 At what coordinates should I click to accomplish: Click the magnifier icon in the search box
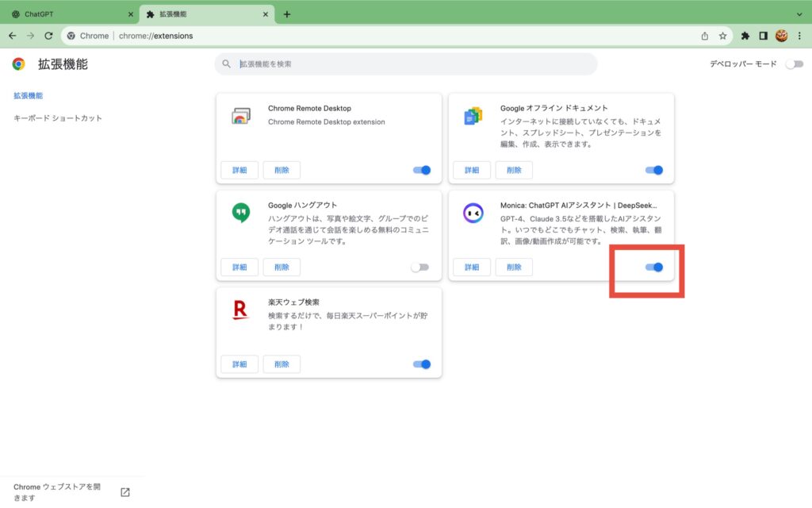(226, 63)
